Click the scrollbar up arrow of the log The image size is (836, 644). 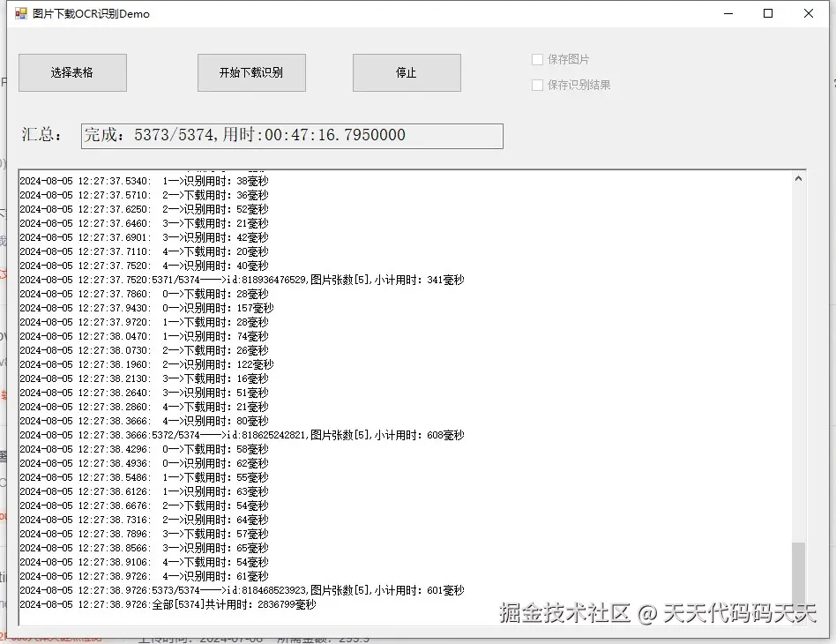coord(799,176)
